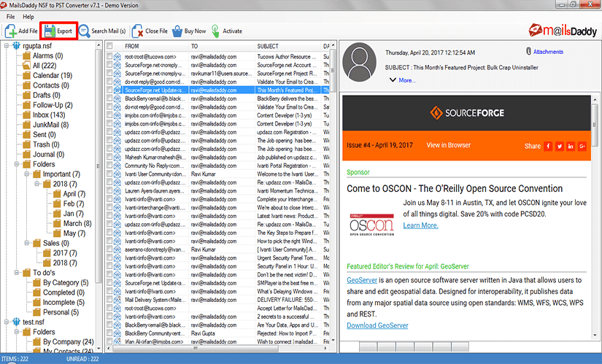Collapse the To do's tree node
This screenshot has width=602, height=364.
(x=17, y=273)
